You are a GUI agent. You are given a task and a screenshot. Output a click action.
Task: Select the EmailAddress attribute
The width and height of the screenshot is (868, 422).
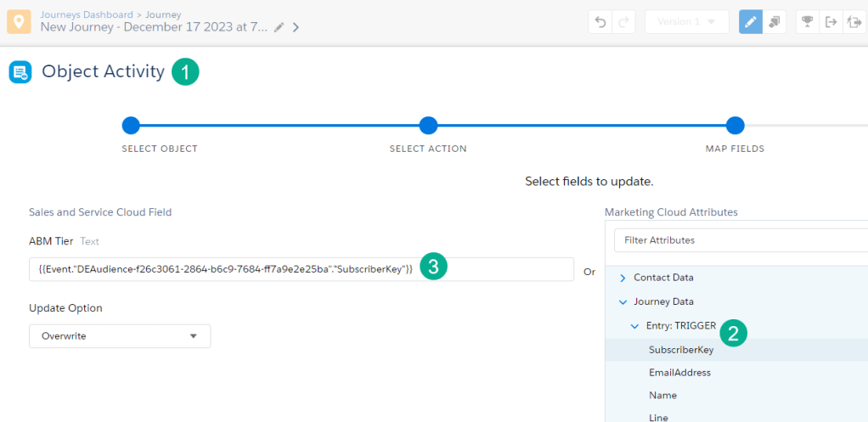tap(679, 373)
